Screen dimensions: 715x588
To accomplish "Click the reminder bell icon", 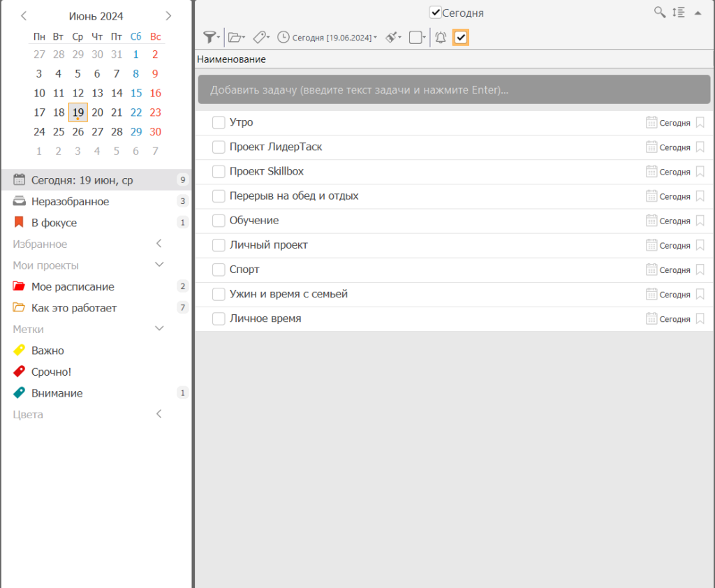I will tap(441, 38).
